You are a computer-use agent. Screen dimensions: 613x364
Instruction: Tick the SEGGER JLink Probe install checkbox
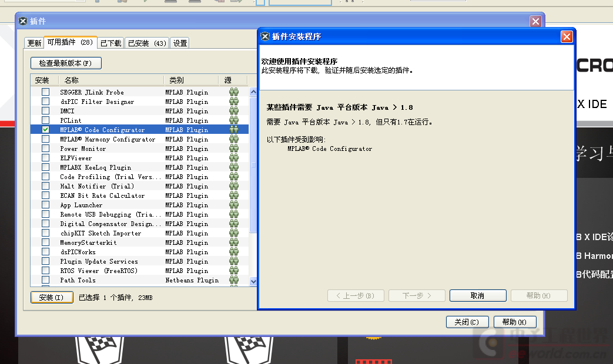[x=46, y=92]
